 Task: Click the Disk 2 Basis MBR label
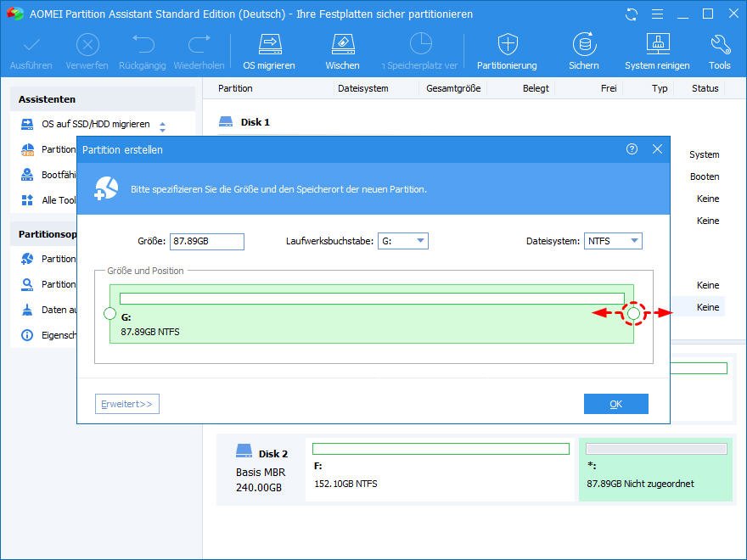[261, 473]
